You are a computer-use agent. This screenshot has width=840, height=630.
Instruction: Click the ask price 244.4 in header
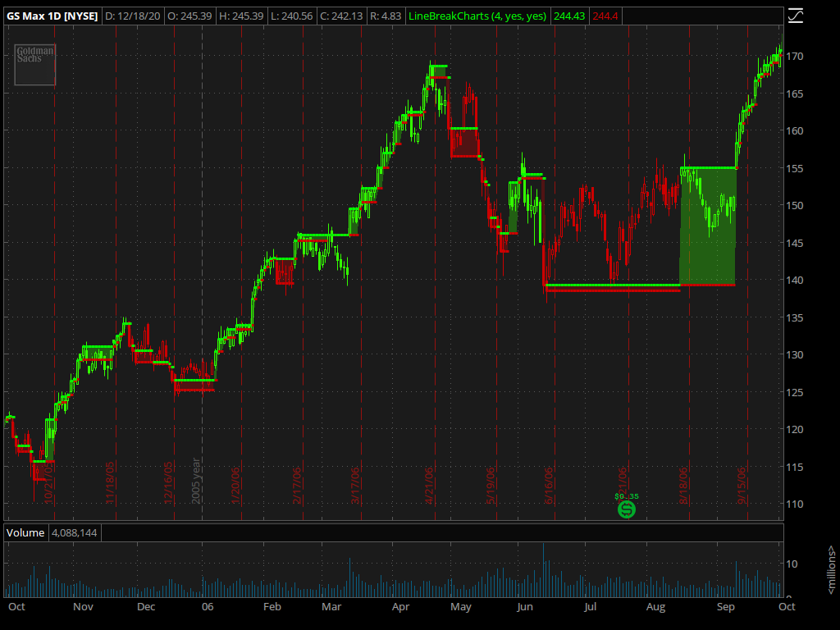pyautogui.click(x=607, y=16)
